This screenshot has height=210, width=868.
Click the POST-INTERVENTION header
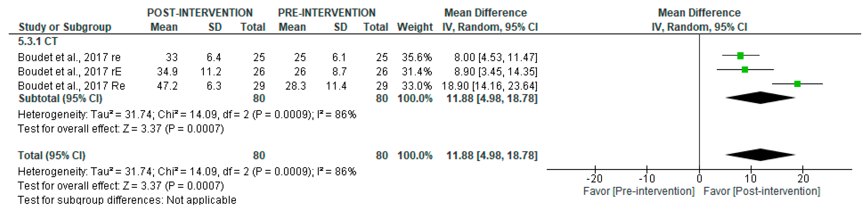pos(200,13)
